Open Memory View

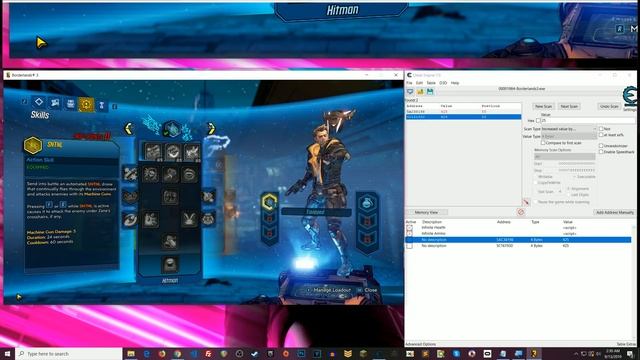point(427,212)
